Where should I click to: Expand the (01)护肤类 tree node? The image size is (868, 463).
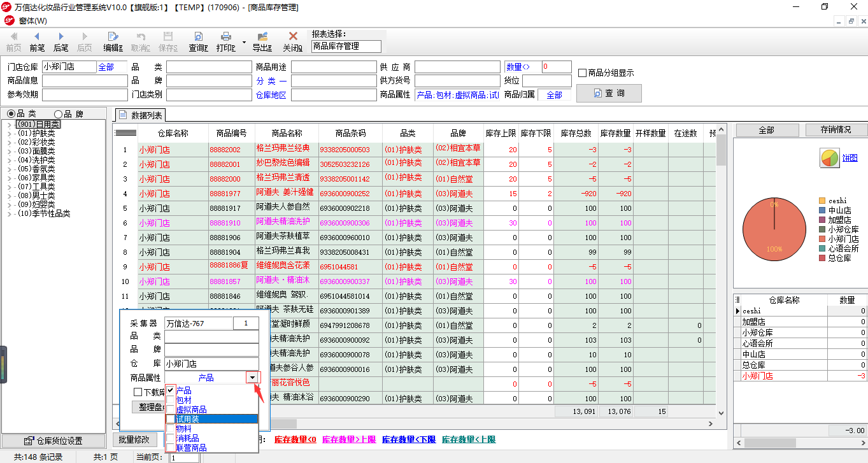pos(9,134)
